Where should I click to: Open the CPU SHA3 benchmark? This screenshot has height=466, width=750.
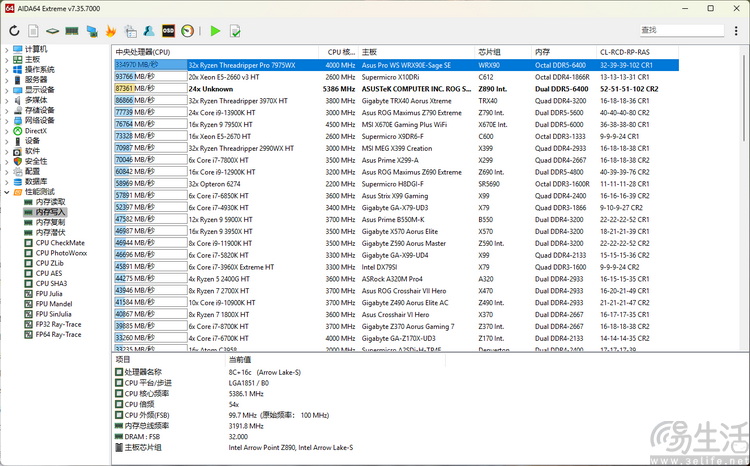pos(51,283)
